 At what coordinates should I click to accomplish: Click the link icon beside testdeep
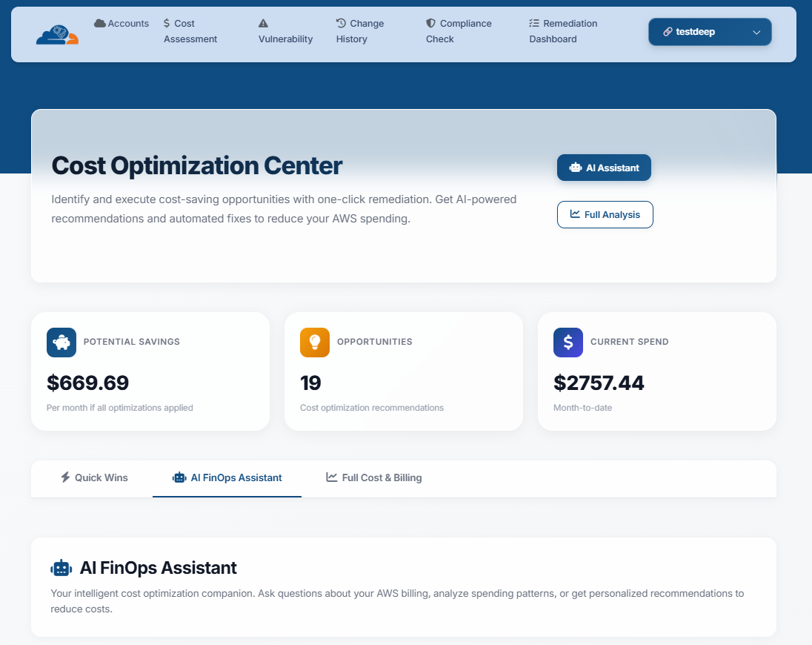click(668, 32)
